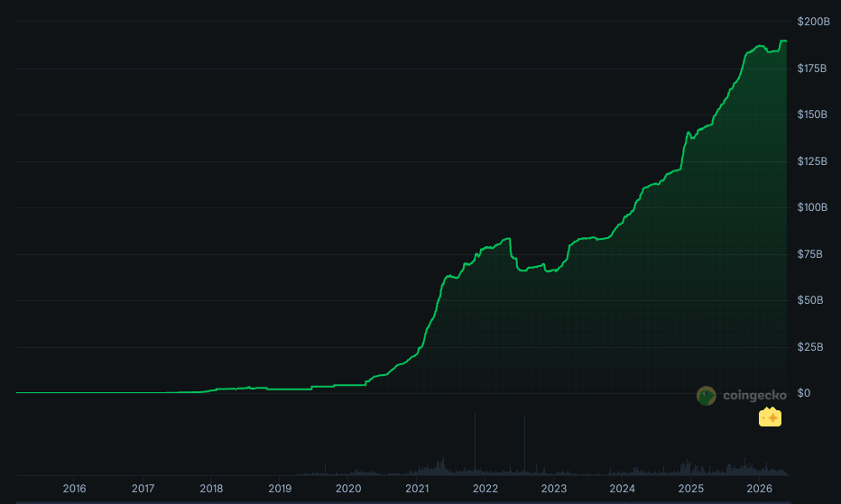The image size is (841, 504).
Task: Click the tallest volume spike near 2022
Action: pos(475,444)
